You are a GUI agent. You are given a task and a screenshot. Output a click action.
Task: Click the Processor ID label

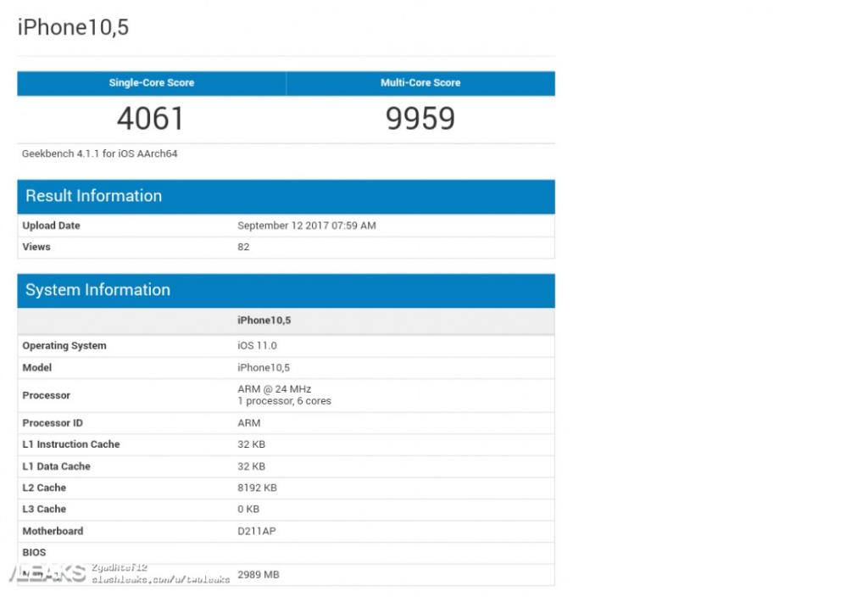(x=53, y=423)
